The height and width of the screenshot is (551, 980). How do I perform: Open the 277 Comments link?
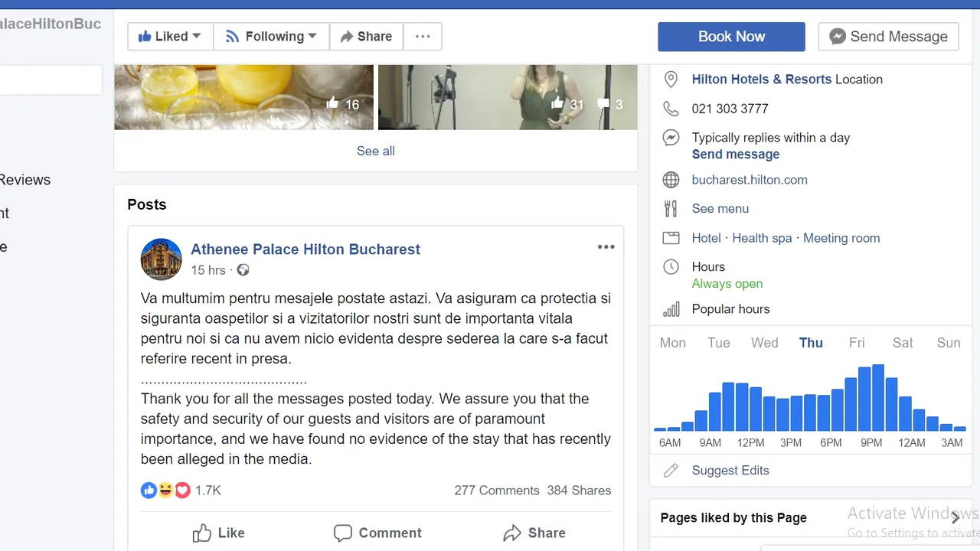(x=497, y=491)
